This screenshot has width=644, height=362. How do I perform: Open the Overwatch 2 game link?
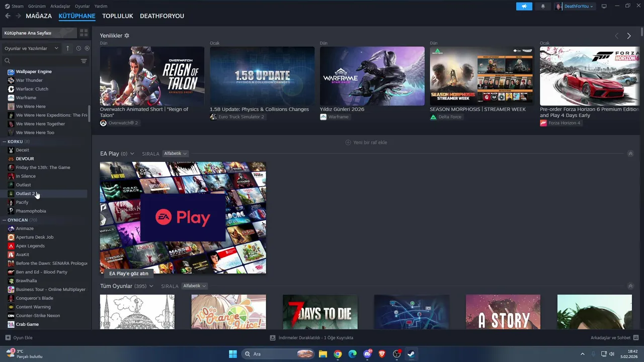pyautogui.click(x=119, y=123)
